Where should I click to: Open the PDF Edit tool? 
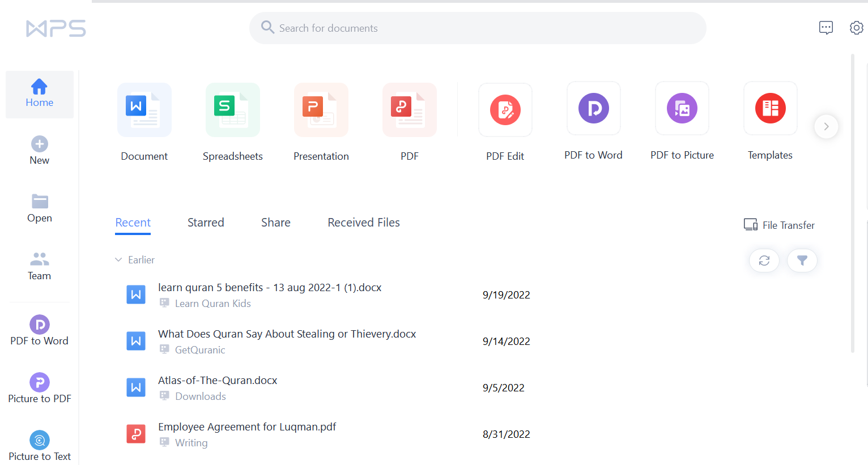click(505, 110)
